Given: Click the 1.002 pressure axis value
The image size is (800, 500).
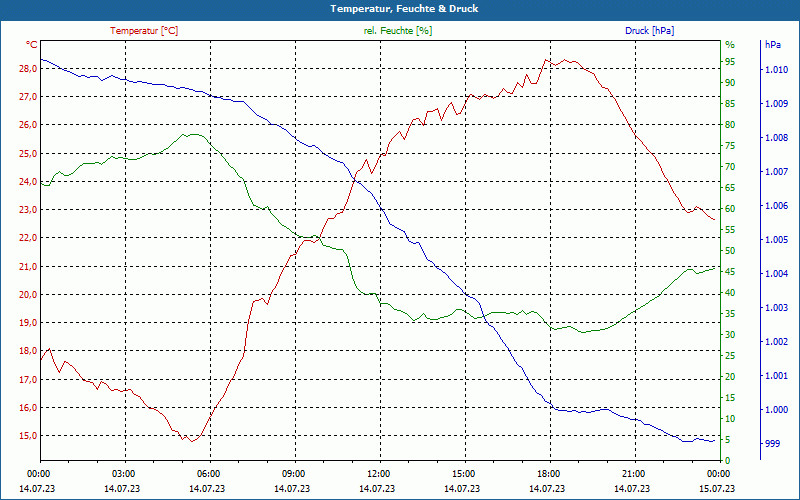Looking at the screenshot, I should pos(777,342).
